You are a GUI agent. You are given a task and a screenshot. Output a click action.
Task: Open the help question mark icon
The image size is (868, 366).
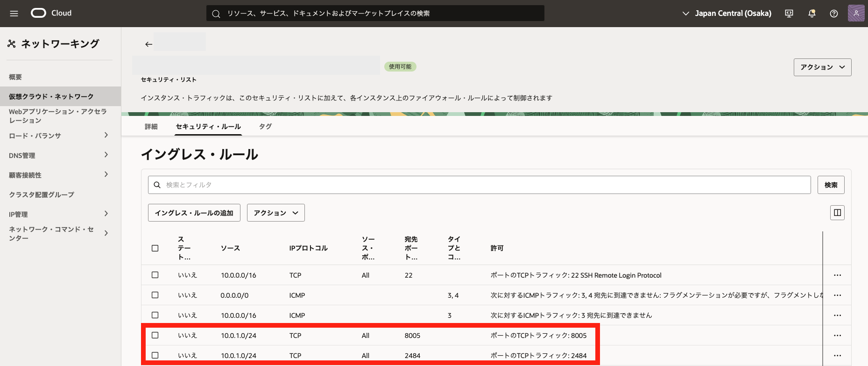point(833,14)
